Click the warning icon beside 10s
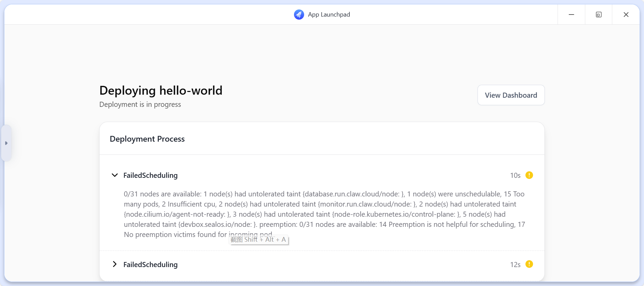Image resolution: width=644 pixels, height=286 pixels. click(x=529, y=175)
